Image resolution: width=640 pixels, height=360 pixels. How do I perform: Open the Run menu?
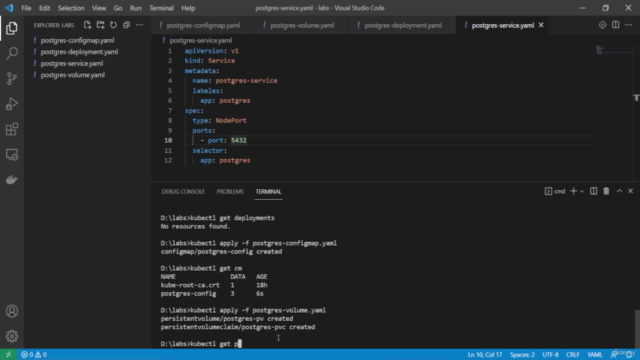click(x=136, y=8)
